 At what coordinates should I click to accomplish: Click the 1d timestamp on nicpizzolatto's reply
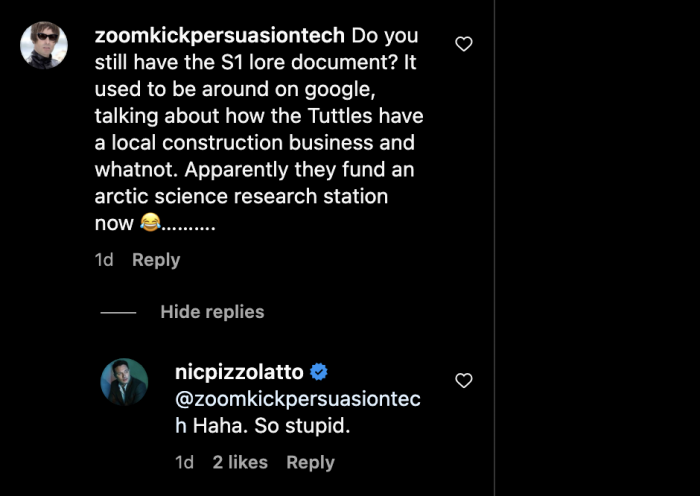click(x=184, y=463)
